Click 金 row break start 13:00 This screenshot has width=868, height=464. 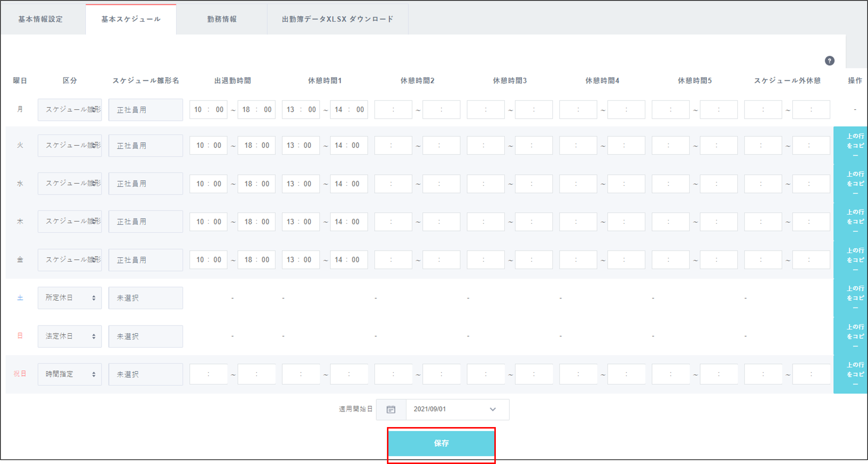click(x=301, y=260)
